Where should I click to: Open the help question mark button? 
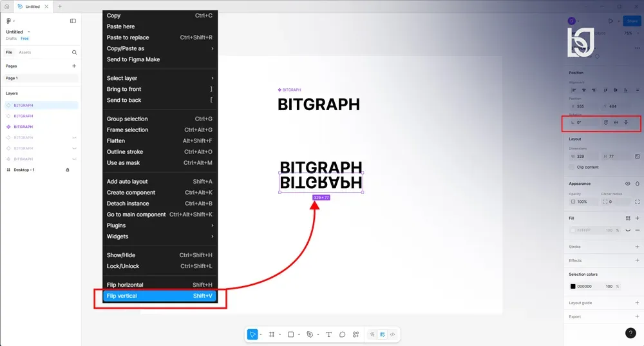click(630, 333)
